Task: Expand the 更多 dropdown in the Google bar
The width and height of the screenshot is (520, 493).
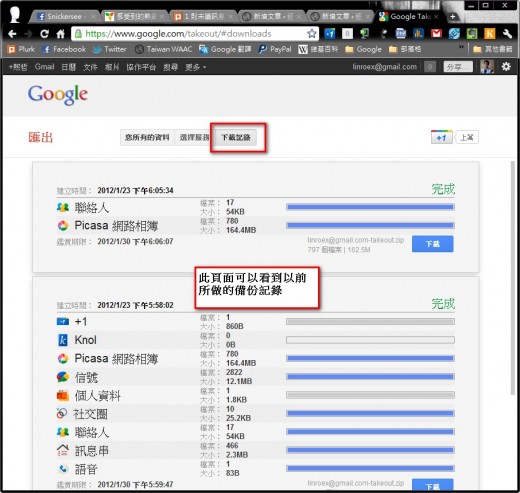Action: (x=196, y=67)
